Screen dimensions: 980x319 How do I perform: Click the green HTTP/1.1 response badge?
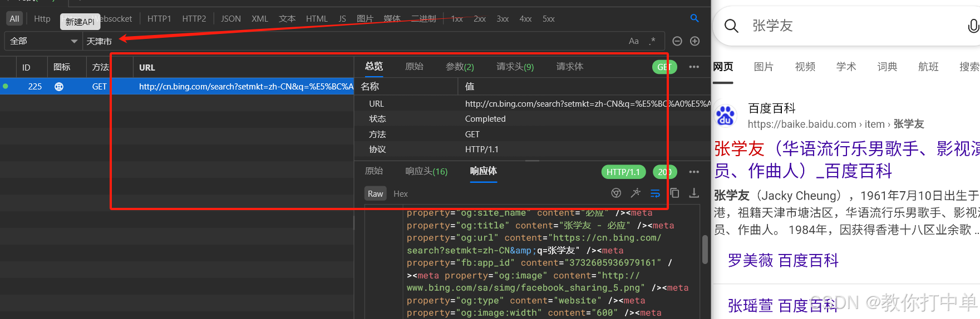pos(623,172)
